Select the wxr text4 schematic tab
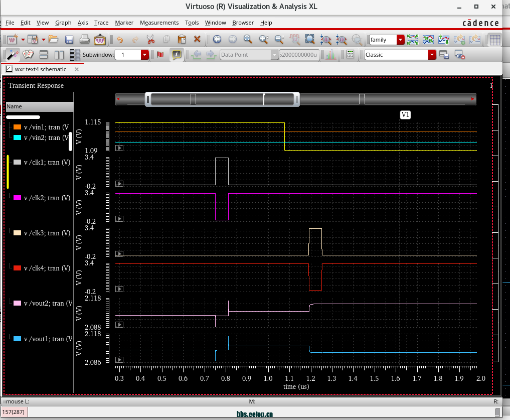The width and height of the screenshot is (510, 420). (40, 69)
